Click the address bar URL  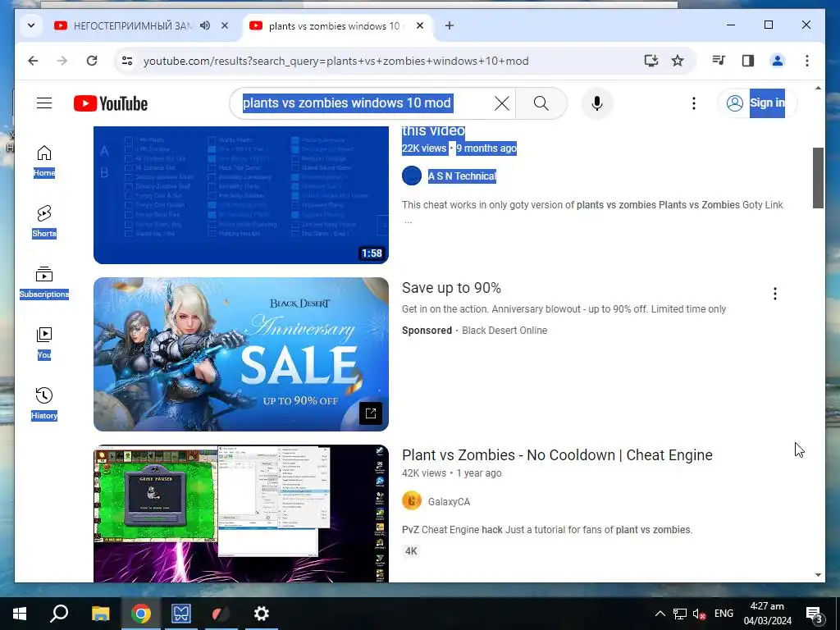coord(336,61)
